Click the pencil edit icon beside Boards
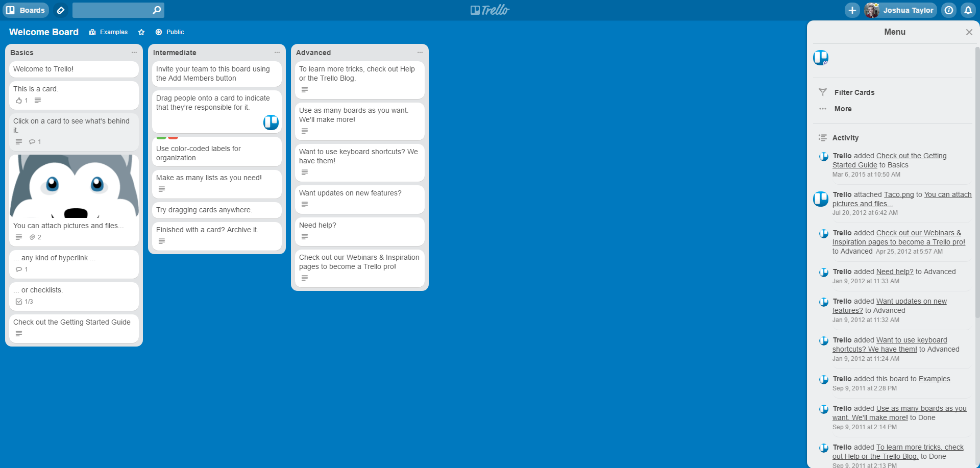The image size is (980, 468). [61, 10]
